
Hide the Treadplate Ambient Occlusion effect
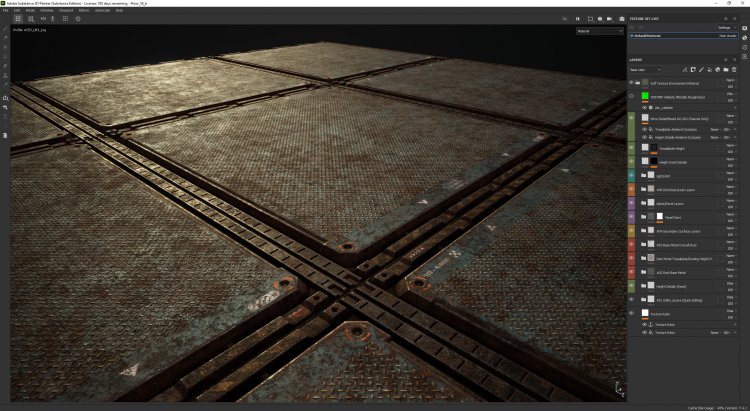point(644,129)
